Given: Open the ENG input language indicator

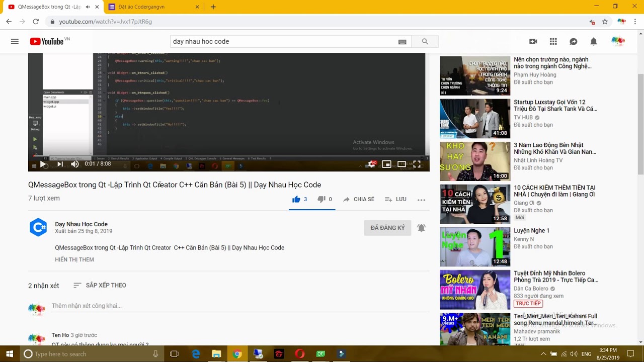Looking at the screenshot, I should point(586,354).
